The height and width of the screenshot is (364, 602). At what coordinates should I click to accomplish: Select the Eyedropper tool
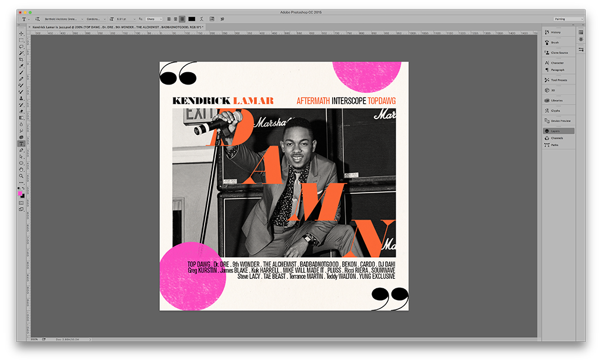click(22, 66)
